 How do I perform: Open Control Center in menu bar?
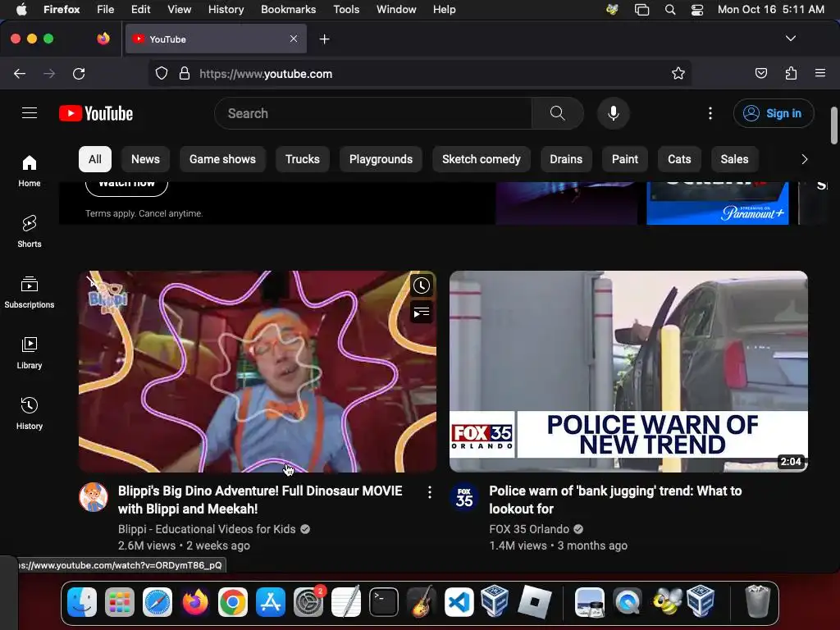697,9
